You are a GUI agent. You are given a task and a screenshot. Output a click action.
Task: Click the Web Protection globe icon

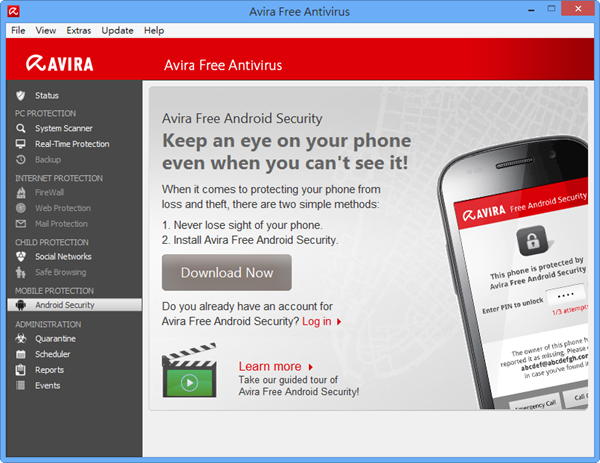coord(21,208)
